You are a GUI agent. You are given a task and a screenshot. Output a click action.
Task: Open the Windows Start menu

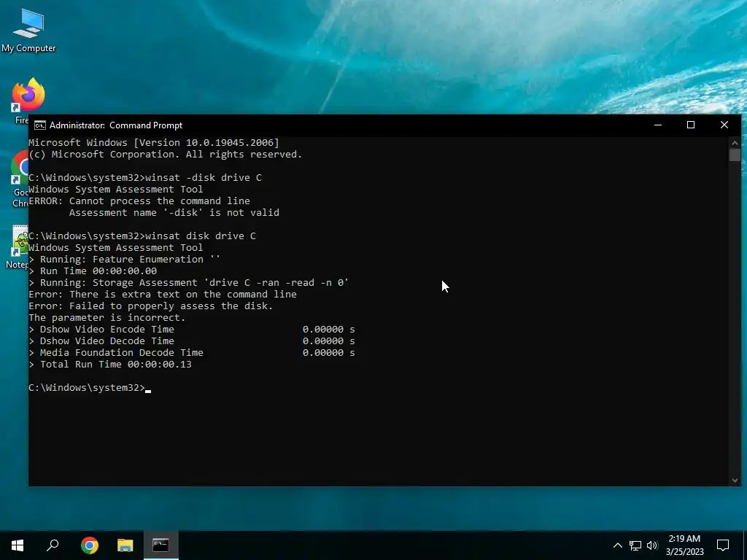[x=18, y=545]
